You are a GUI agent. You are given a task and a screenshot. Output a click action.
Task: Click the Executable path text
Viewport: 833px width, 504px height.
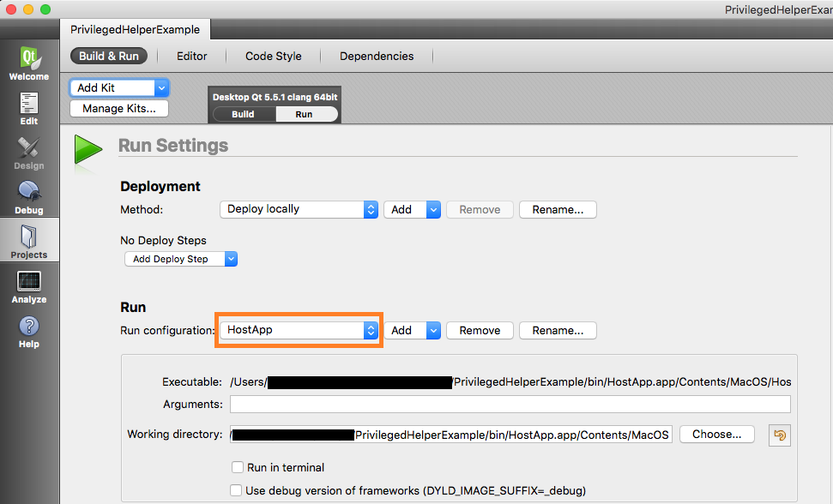point(510,382)
